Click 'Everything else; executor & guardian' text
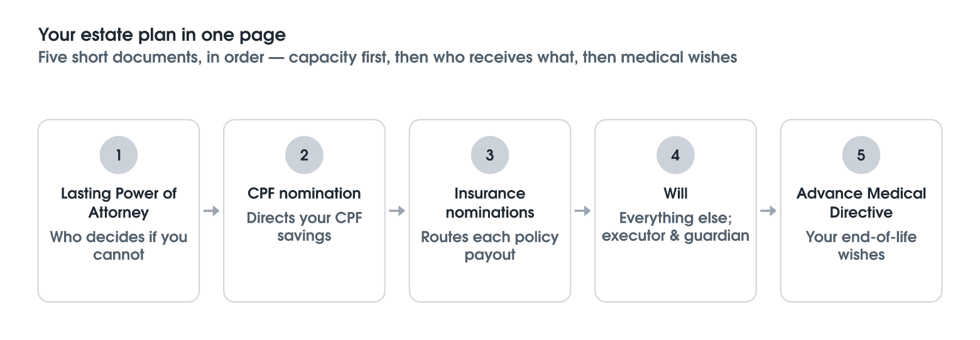The height and width of the screenshot is (340, 980). pos(675,227)
